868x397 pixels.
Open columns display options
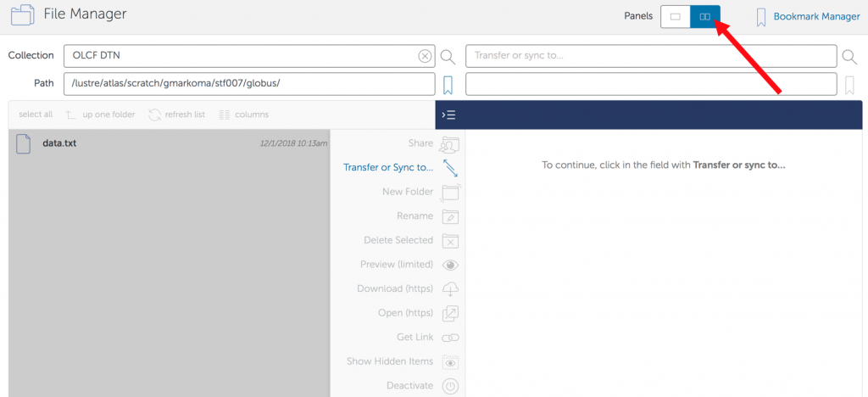point(243,115)
